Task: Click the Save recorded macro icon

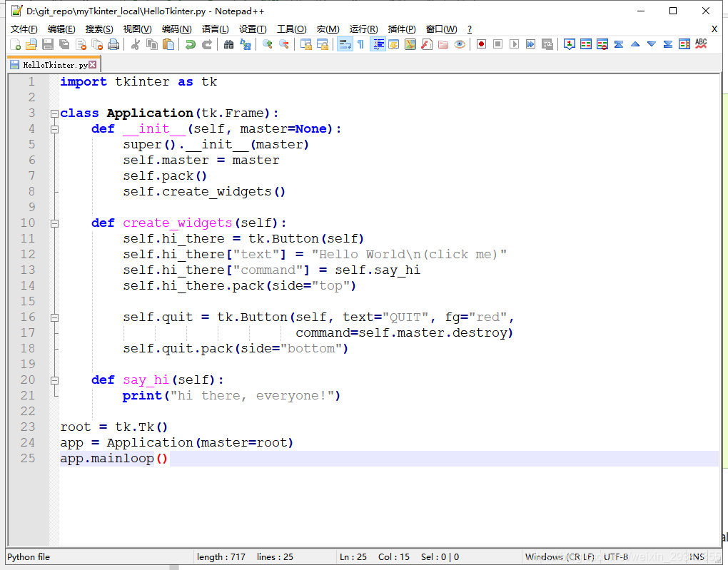Action: click(x=547, y=44)
